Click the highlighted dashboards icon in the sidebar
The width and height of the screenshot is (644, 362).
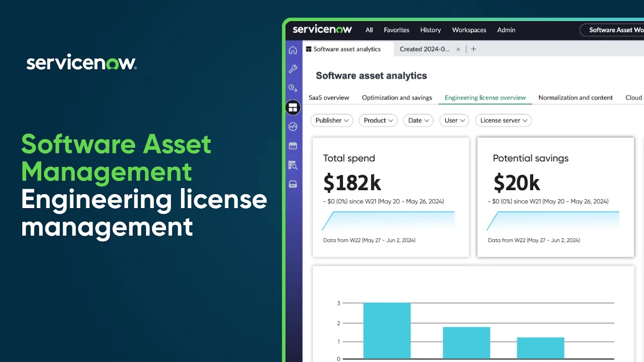[293, 107]
